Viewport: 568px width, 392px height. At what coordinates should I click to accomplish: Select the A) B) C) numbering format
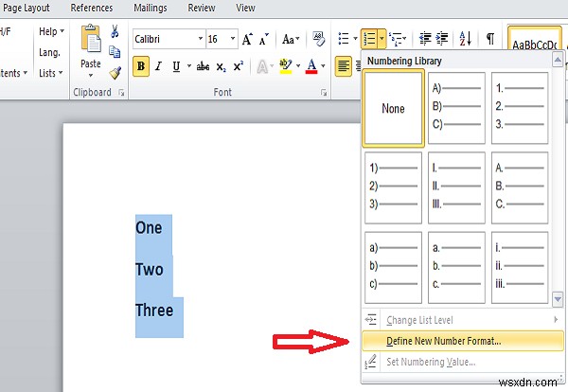tap(456, 108)
